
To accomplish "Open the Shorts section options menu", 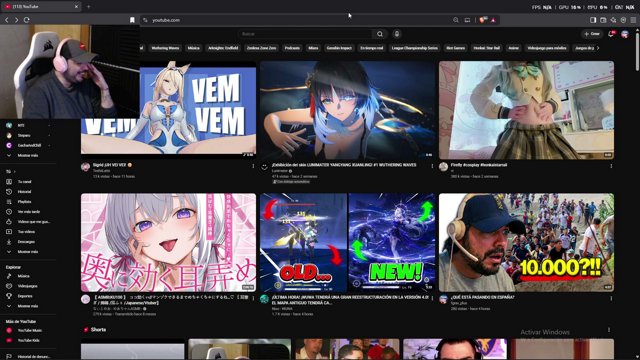I will click(609, 330).
